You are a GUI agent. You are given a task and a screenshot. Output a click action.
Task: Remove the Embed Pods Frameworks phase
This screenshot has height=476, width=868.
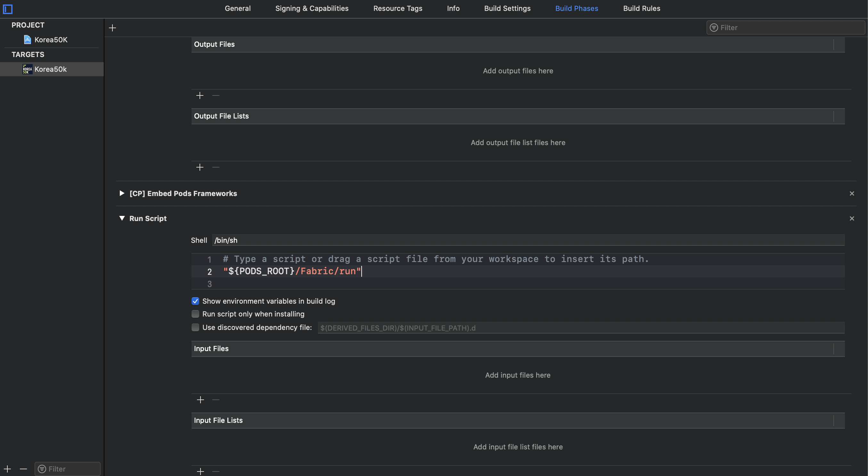pos(852,194)
